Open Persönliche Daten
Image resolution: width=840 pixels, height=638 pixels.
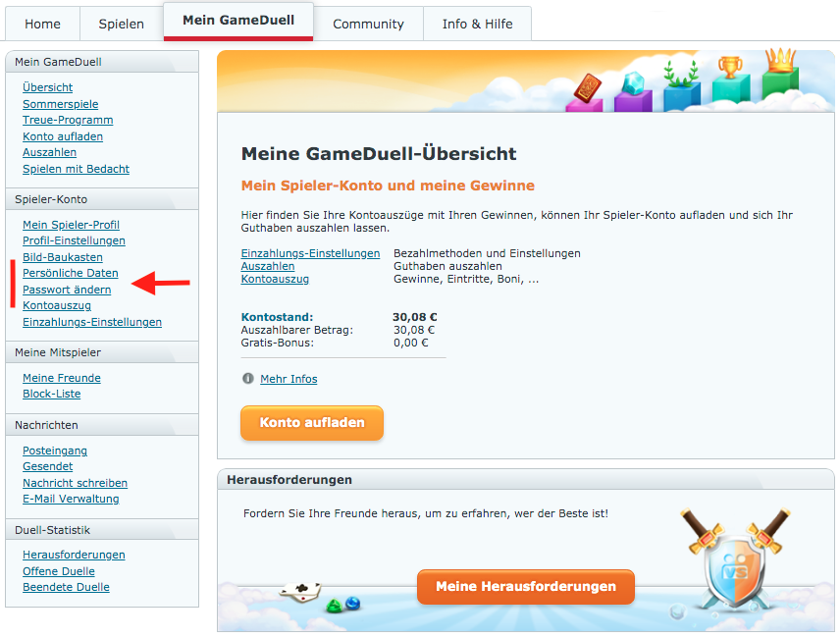point(71,273)
